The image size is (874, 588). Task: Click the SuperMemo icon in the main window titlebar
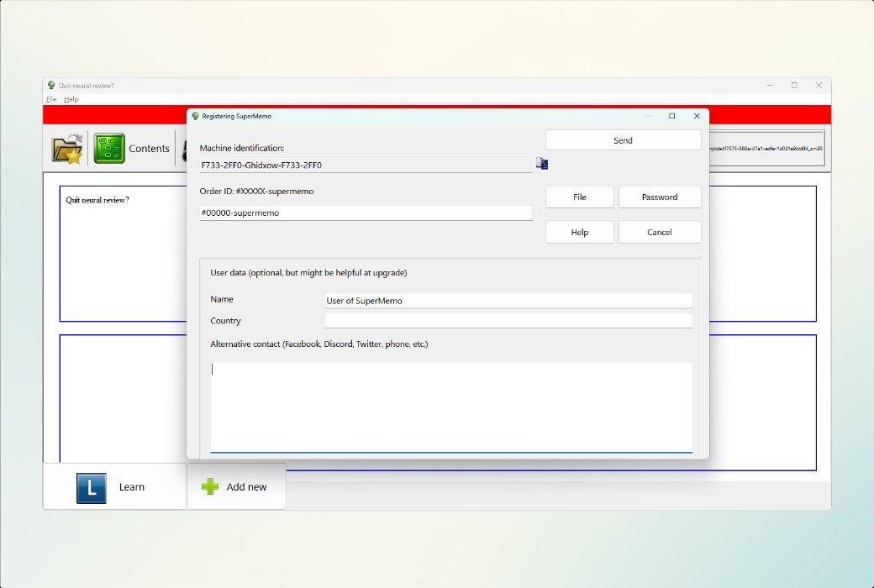[52, 85]
